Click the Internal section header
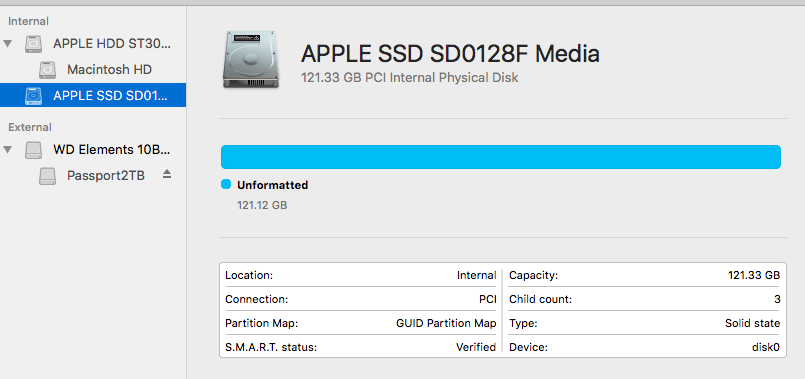This screenshot has width=805, height=379. pos(28,22)
